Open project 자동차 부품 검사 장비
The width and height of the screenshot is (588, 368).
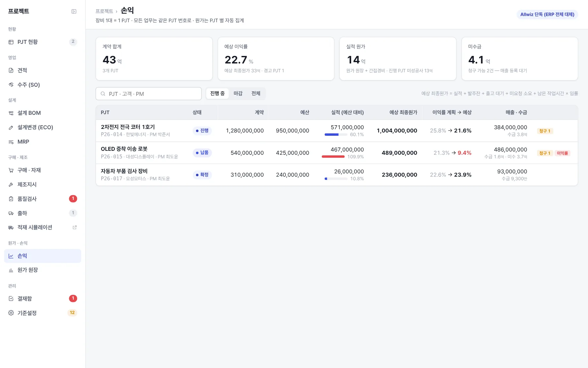(x=124, y=171)
